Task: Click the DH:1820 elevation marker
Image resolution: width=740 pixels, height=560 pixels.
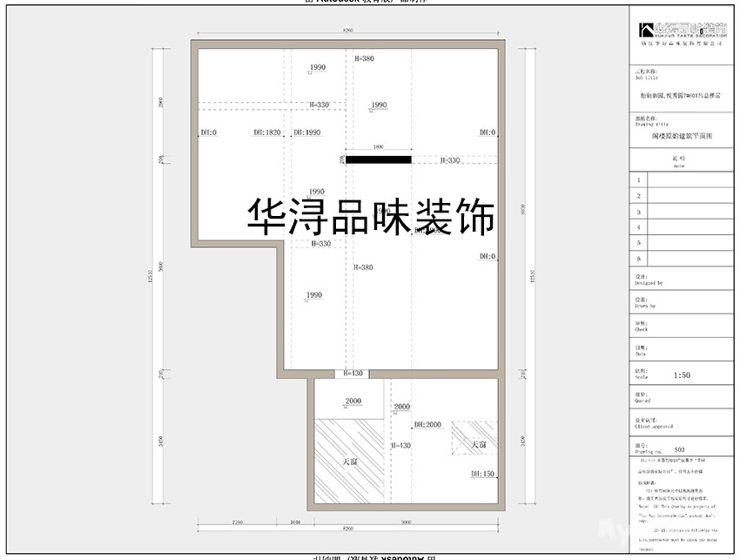Action: pos(267,133)
